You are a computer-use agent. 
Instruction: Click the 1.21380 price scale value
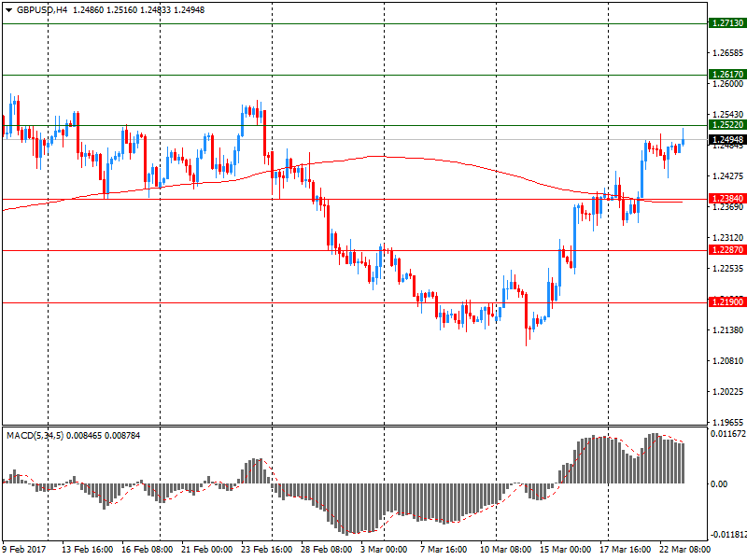coord(728,330)
